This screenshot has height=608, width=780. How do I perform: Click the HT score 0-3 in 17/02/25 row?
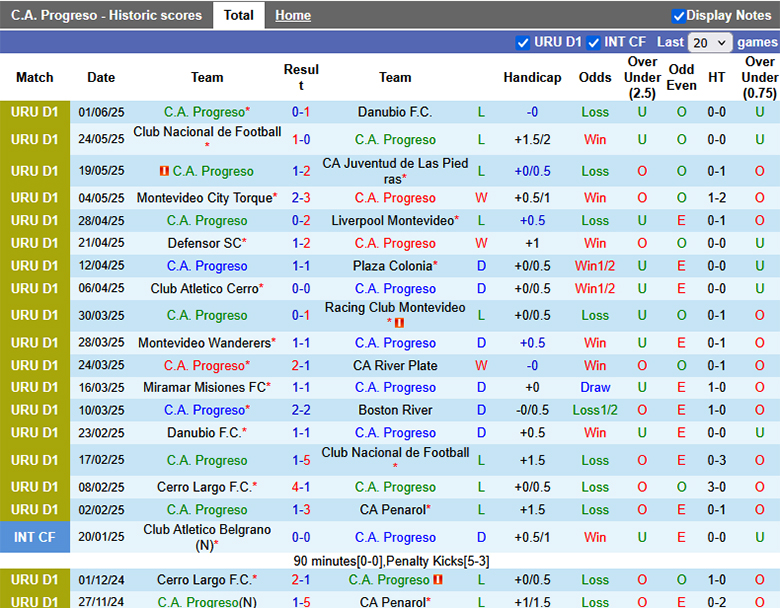click(716, 460)
